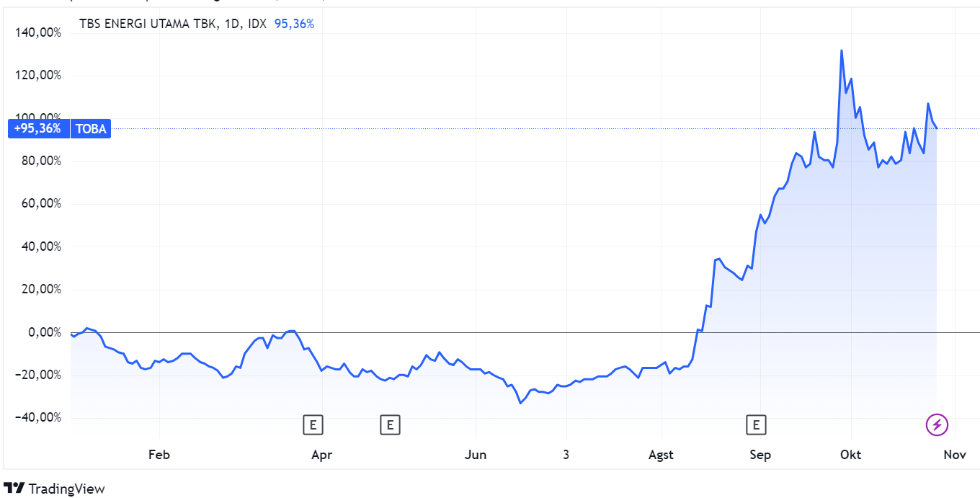Image resolution: width=980 pixels, height=498 pixels.
Task: Click the Jun date label
Action: 476,455
